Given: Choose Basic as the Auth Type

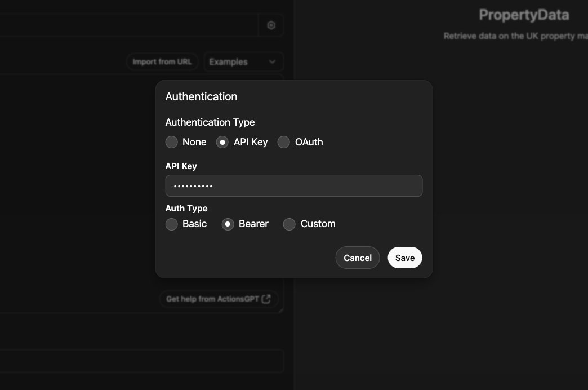Looking at the screenshot, I should click(171, 224).
